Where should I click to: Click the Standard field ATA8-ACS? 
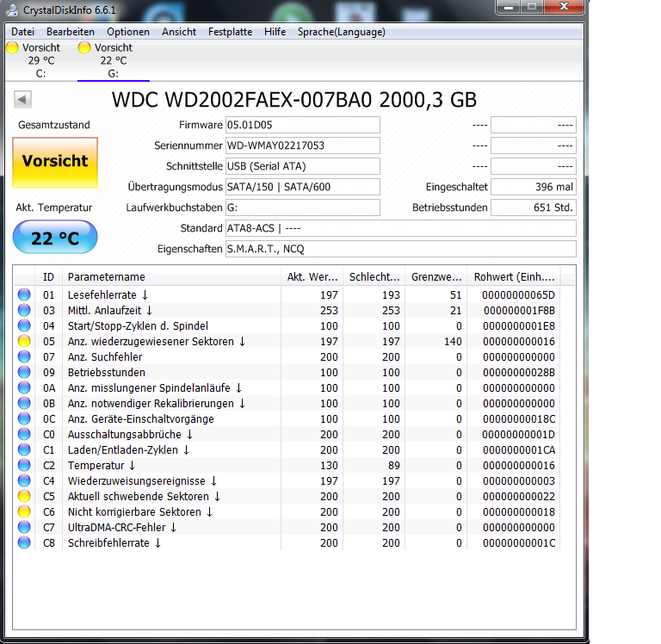401,228
